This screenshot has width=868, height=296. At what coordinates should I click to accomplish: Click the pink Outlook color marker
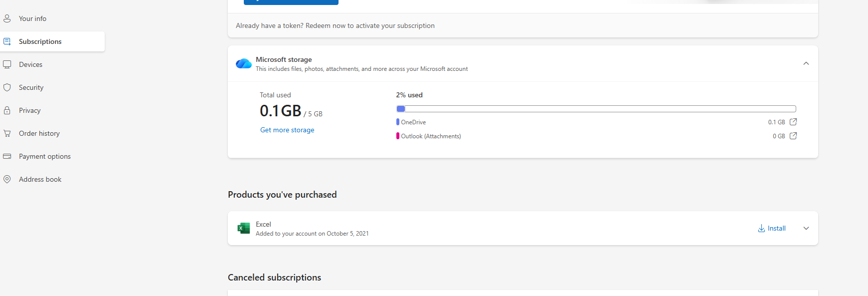398,136
